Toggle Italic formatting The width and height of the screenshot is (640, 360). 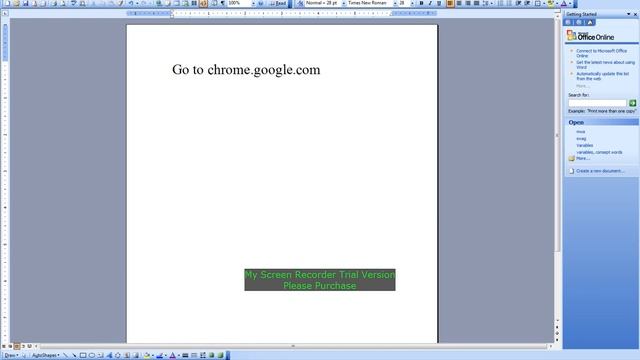point(430,3)
